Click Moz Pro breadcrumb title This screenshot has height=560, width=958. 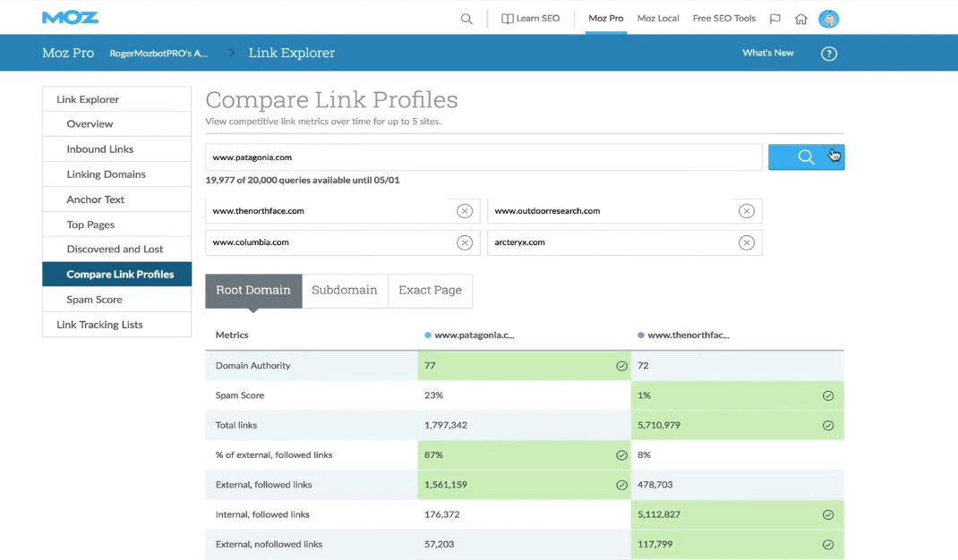point(68,53)
